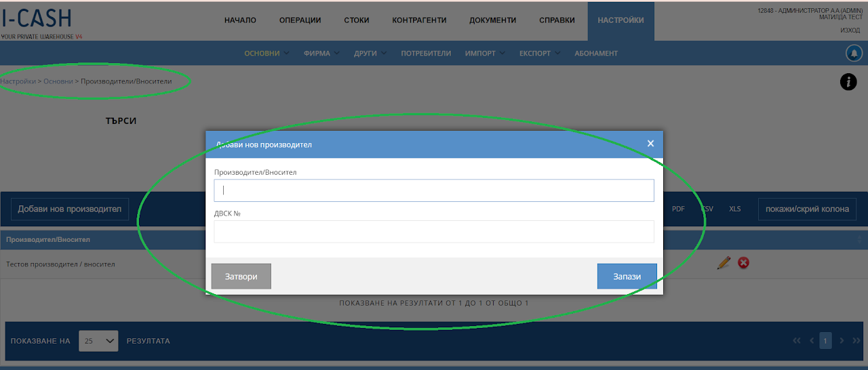Export the table as PDF

(x=678, y=209)
